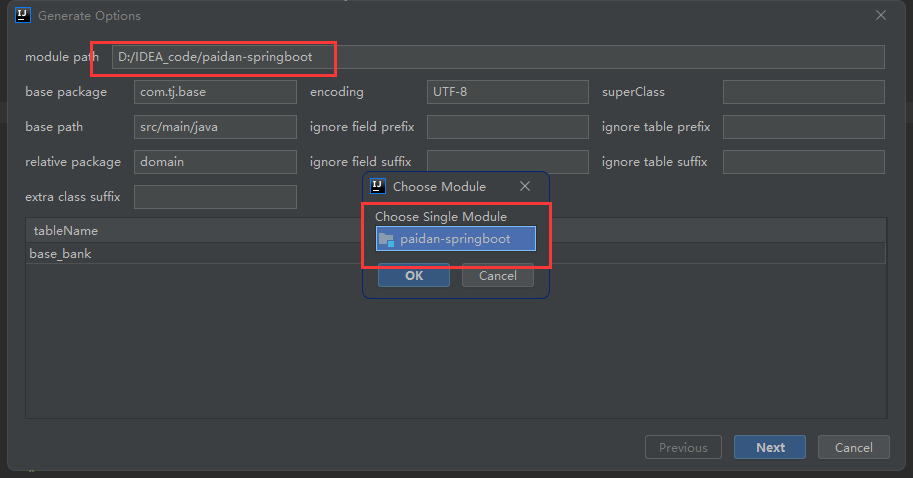The image size is (913, 478).
Task: Click the IntelliJ icon in Choose Module dialog
Action: (x=377, y=186)
